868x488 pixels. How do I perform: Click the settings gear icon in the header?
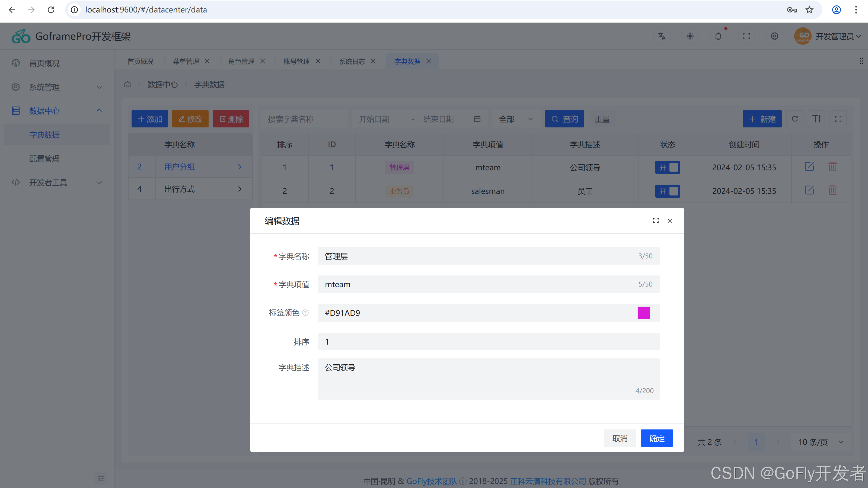click(x=774, y=36)
